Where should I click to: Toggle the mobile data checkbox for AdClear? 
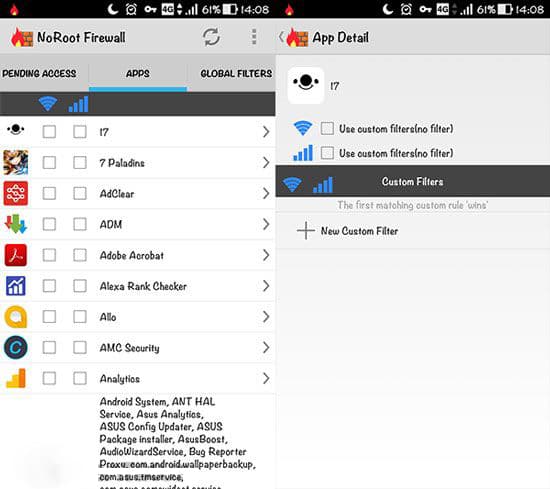coord(80,193)
